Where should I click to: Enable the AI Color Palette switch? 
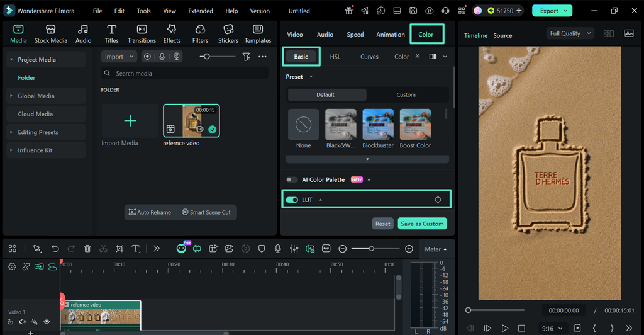292,179
